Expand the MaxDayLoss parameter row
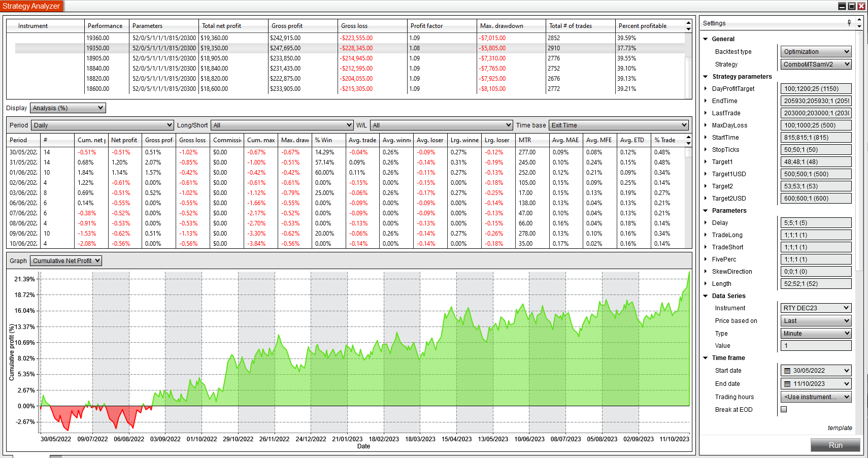This screenshot has height=458, width=868. click(x=706, y=125)
